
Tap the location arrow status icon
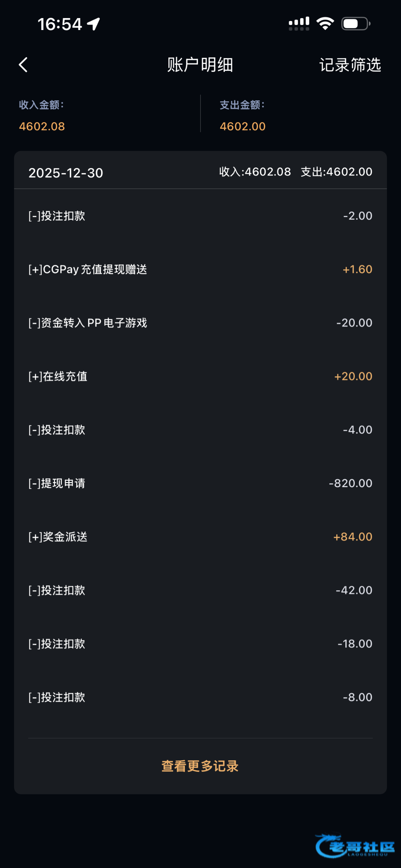click(94, 24)
